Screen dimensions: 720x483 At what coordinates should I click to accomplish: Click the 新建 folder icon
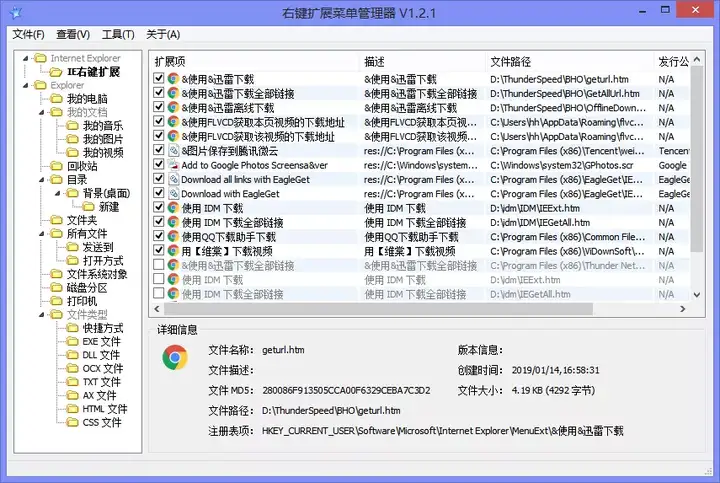coord(88,207)
